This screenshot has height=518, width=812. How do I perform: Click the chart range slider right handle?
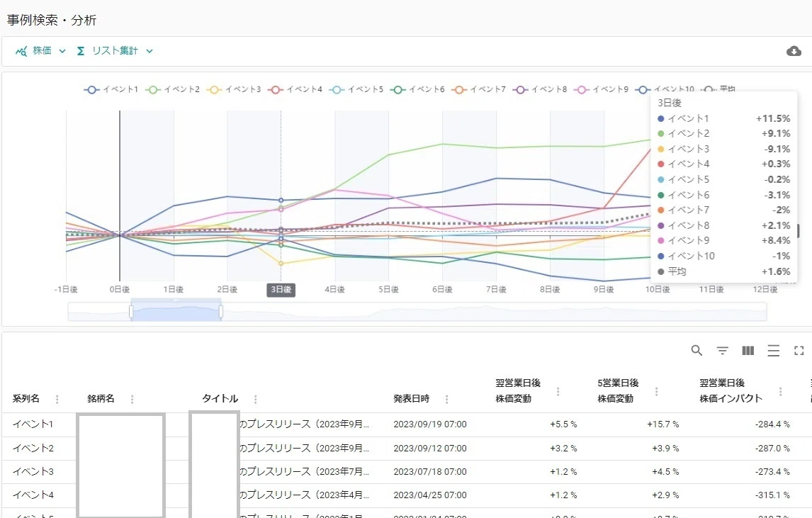point(221,311)
